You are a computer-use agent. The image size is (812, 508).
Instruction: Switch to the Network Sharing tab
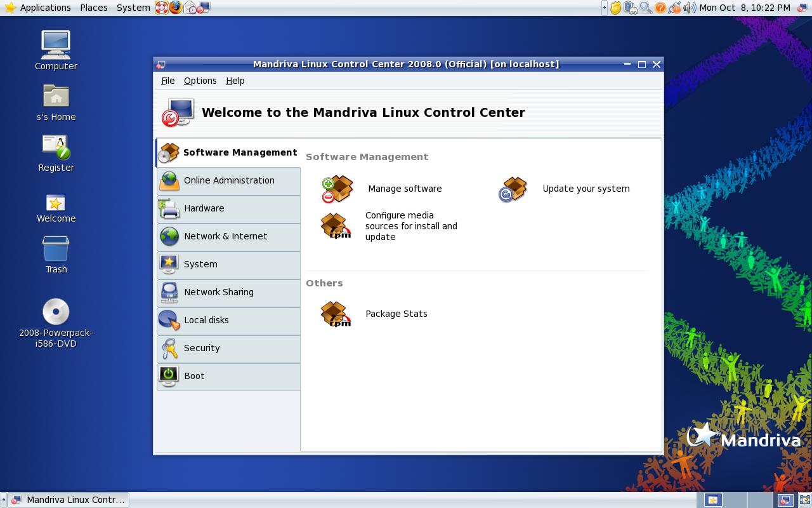(x=228, y=293)
